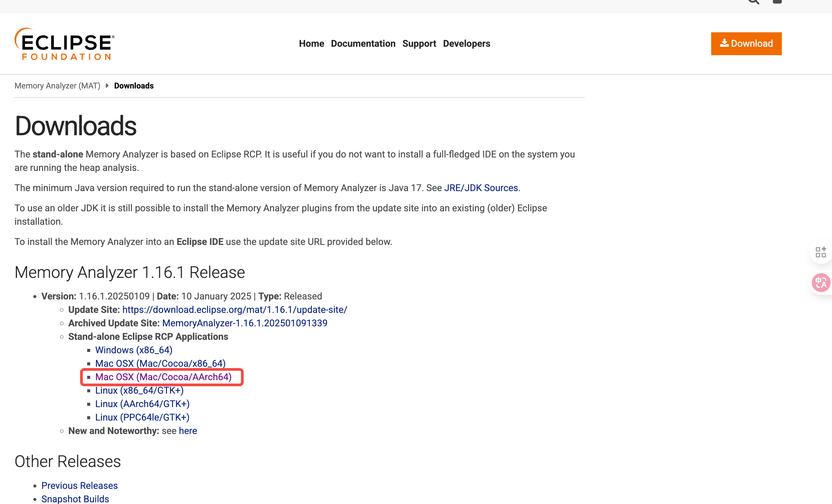Download MemoryAnalyzer-1.16.1.202501091339 archive link
This screenshot has height=504, width=832.
tap(244, 323)
